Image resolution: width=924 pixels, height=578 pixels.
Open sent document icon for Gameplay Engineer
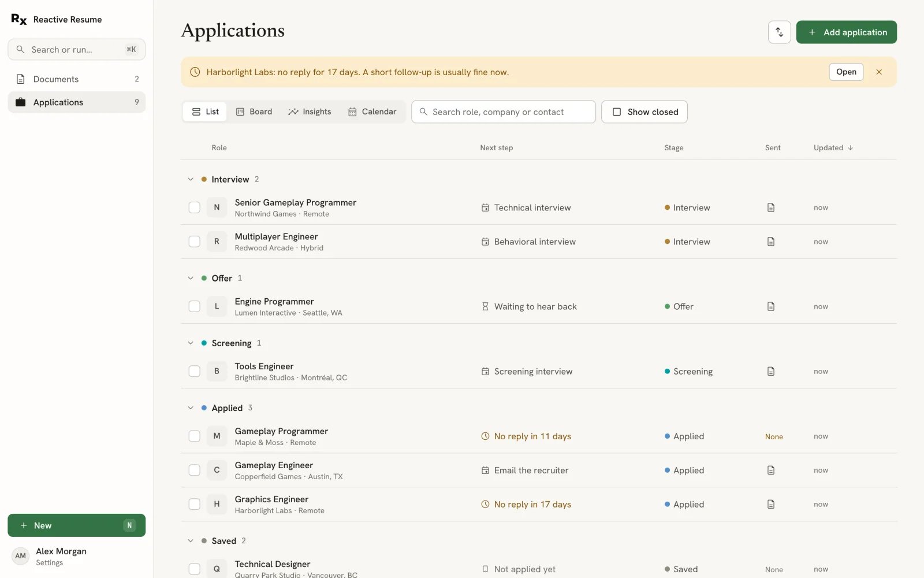[x=771, y=470]
